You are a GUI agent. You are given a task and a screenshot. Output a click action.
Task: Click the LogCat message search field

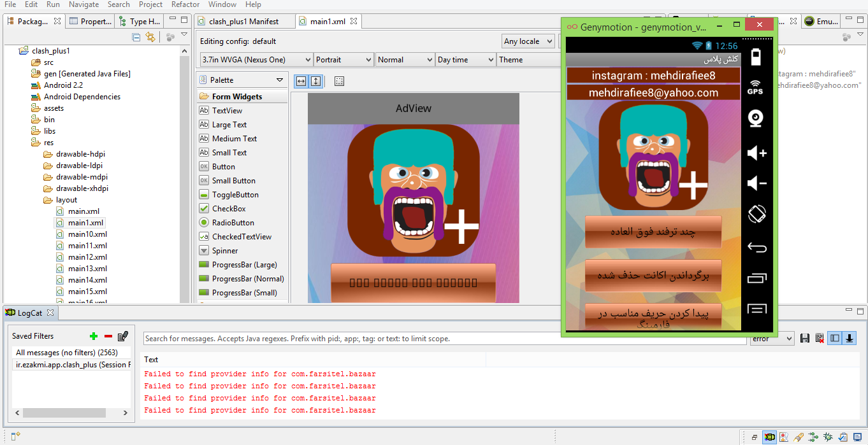point(445,339)
